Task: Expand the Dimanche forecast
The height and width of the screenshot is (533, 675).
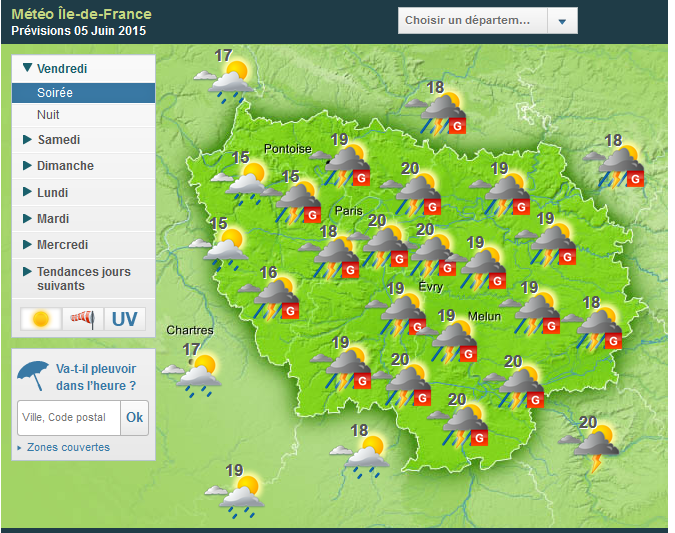Action: tap(84, 166)
